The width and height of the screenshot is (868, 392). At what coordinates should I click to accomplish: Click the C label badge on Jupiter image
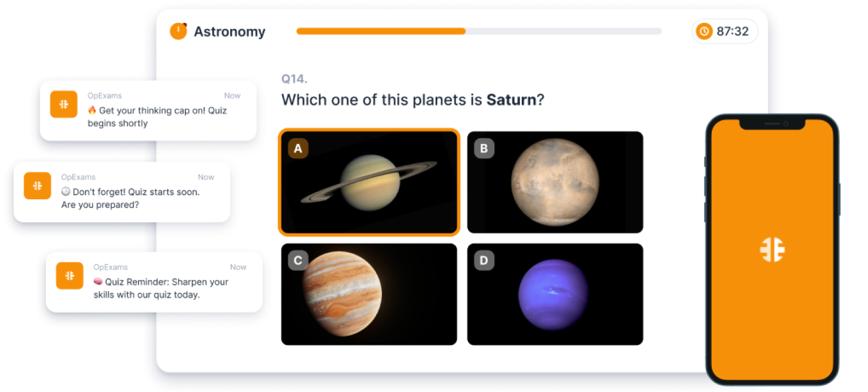[x=298, y=261]
